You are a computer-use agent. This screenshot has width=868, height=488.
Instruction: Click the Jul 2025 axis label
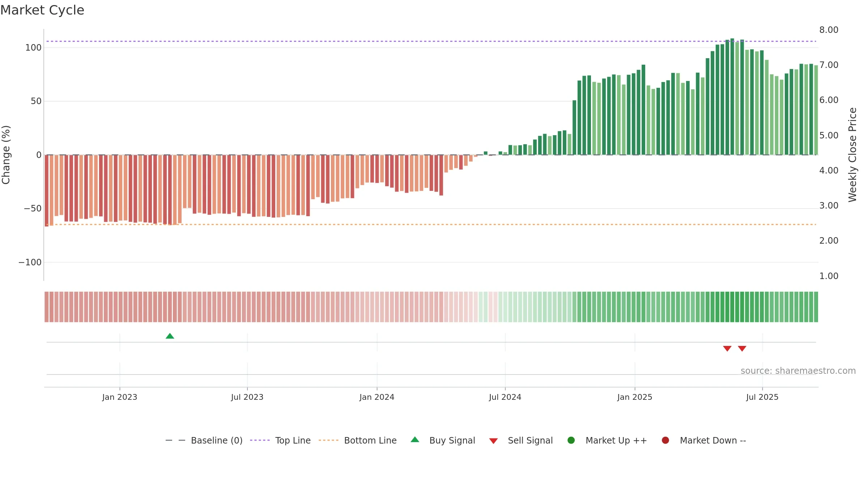point(762,397)
